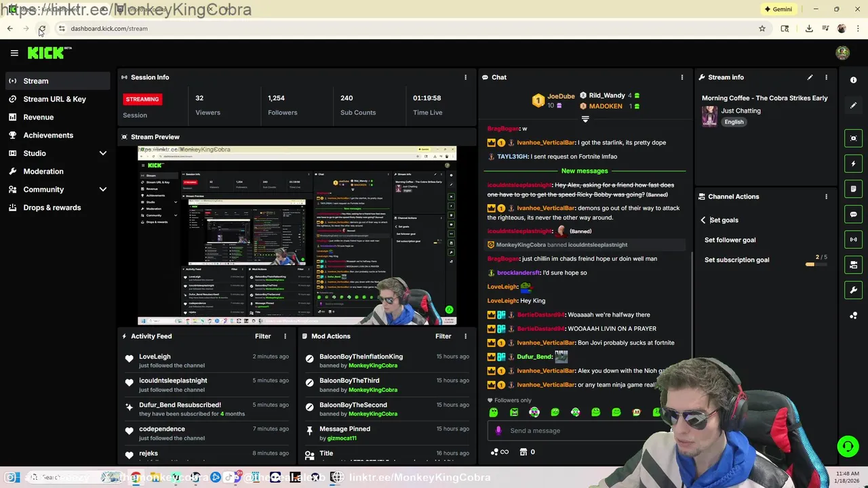Toggle the Stream info wrench icon in right rail
Viewport: 868px width, 488px height.
pyautogui.click(x=853, y=290)
